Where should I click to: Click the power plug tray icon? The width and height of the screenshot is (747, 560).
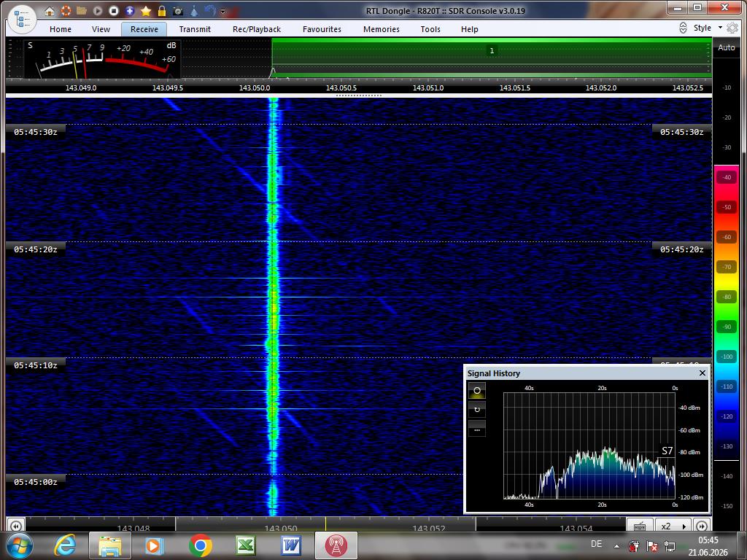(x=634, y=545)
